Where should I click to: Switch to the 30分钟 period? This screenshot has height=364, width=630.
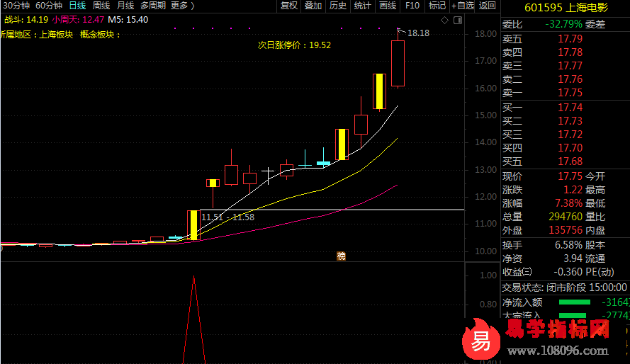pos(16,6)
